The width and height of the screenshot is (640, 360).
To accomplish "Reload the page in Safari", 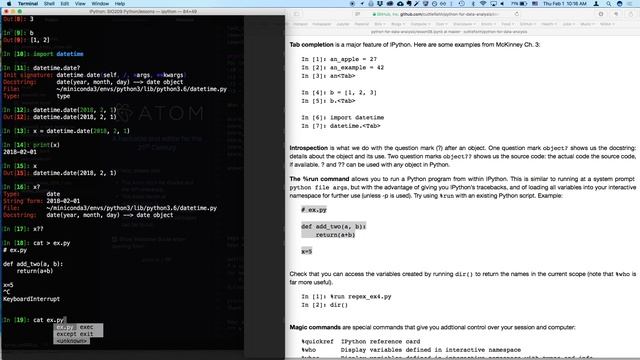I will pyautogui.click(x=517, y=14).
